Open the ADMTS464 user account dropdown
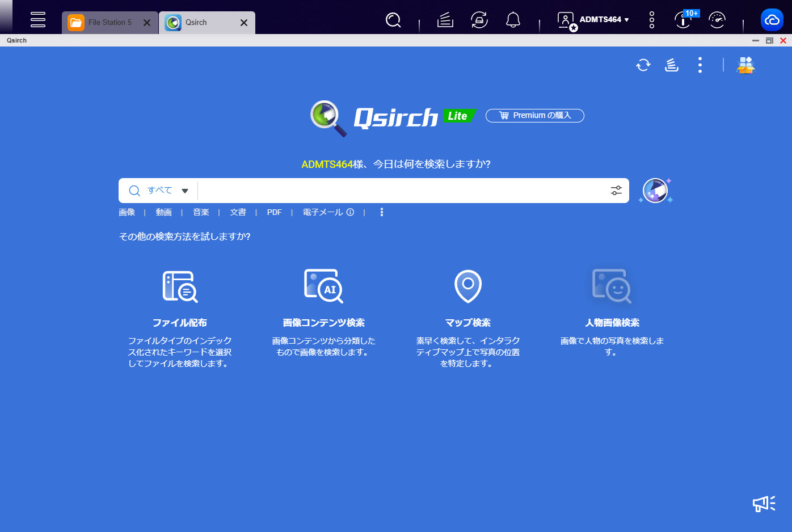The width and height of the screenshot is (792, 532). [x=604, y=20]
